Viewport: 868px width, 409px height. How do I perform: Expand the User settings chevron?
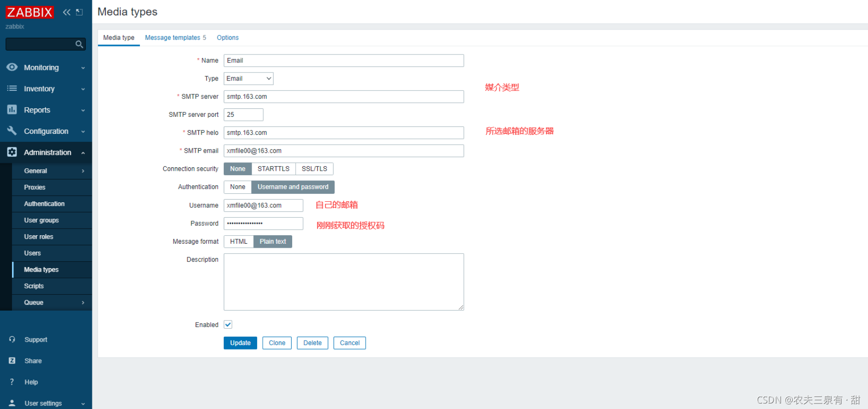coord(83,404)
